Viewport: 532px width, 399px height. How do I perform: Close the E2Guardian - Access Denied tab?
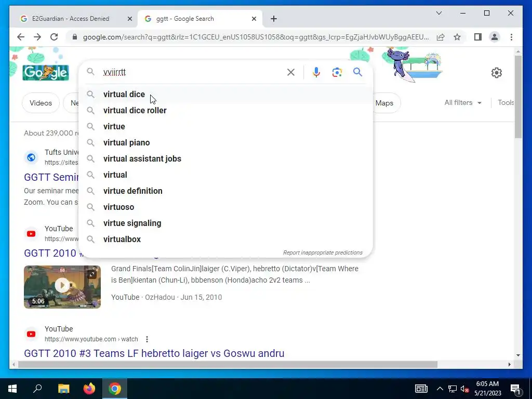(129, 19)
